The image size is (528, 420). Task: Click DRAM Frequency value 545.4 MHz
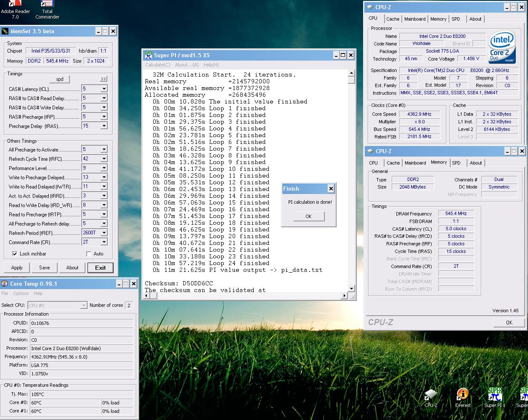(x=456, y=214)
